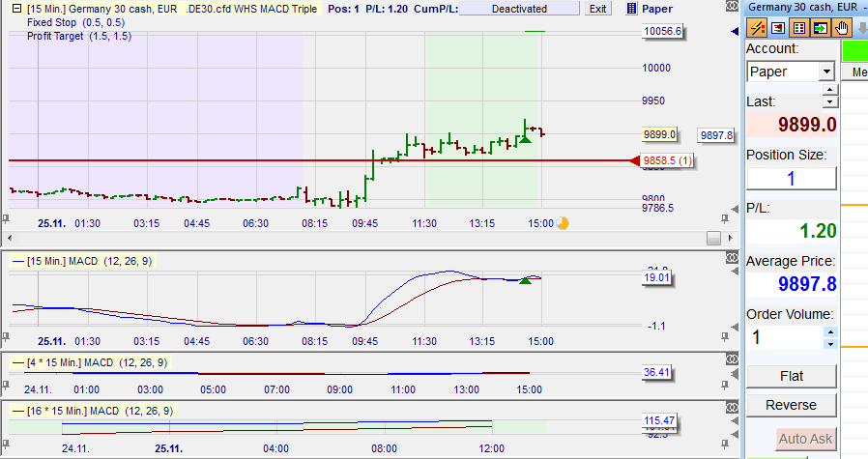Click the right scroll arrow of chart scrollbar
Viewport: 868px width, 459px height.
(730, 238)
